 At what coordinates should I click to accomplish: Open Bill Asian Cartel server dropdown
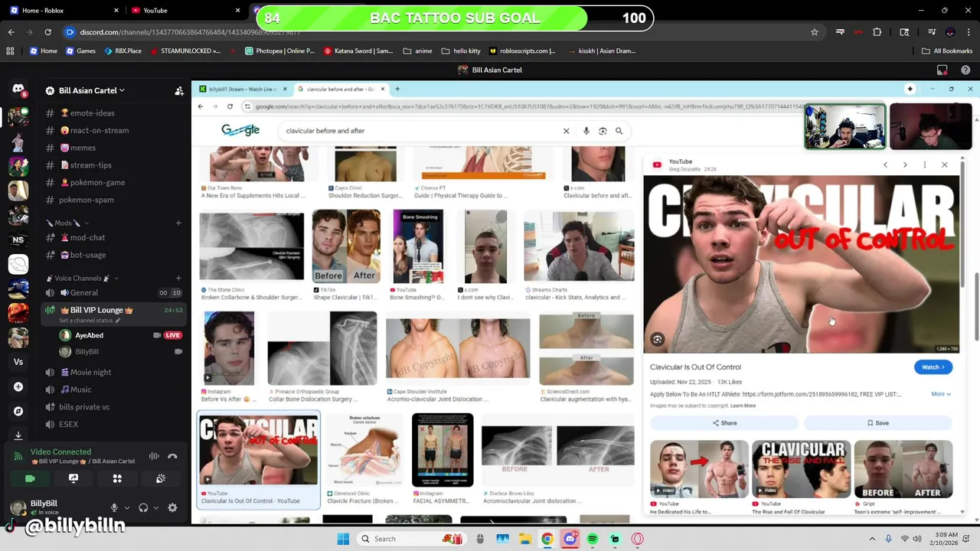click(x=92, y=90)
